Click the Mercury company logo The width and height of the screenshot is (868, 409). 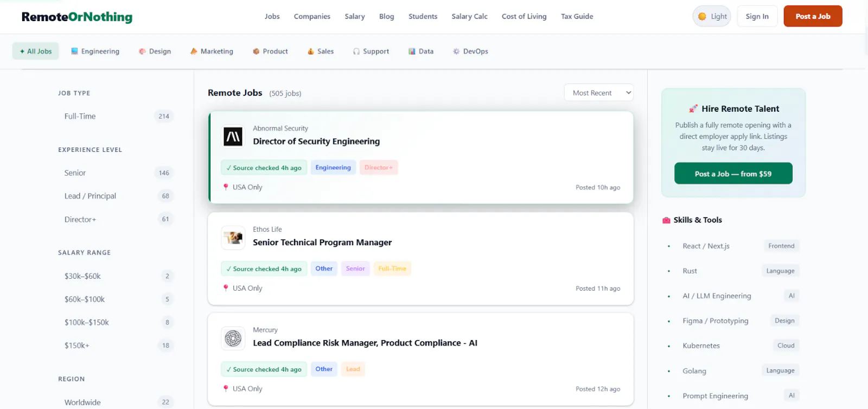pos(233,338)
